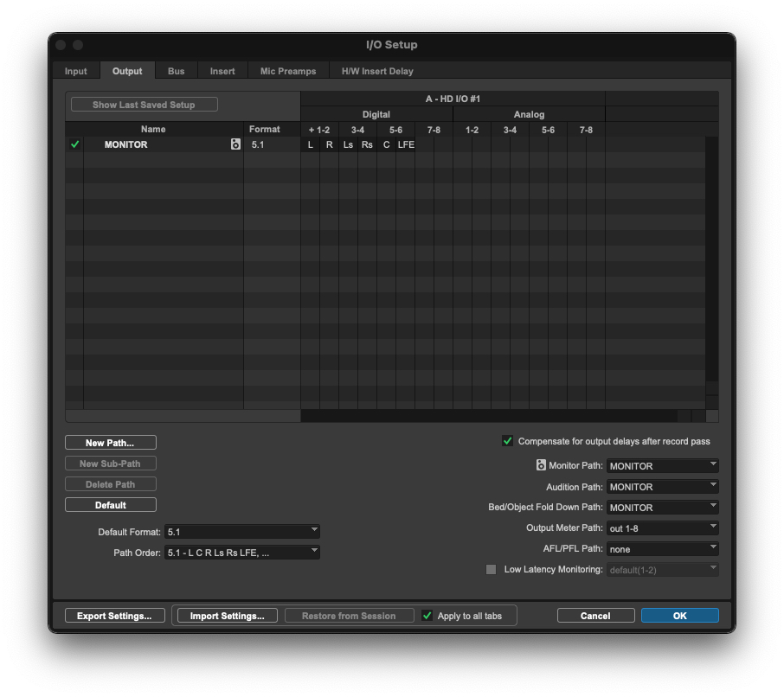This screenshot has width=784, height=697.
Task: Click the vertical scrollbar of the path grid
Action: (x=711, y=259)
